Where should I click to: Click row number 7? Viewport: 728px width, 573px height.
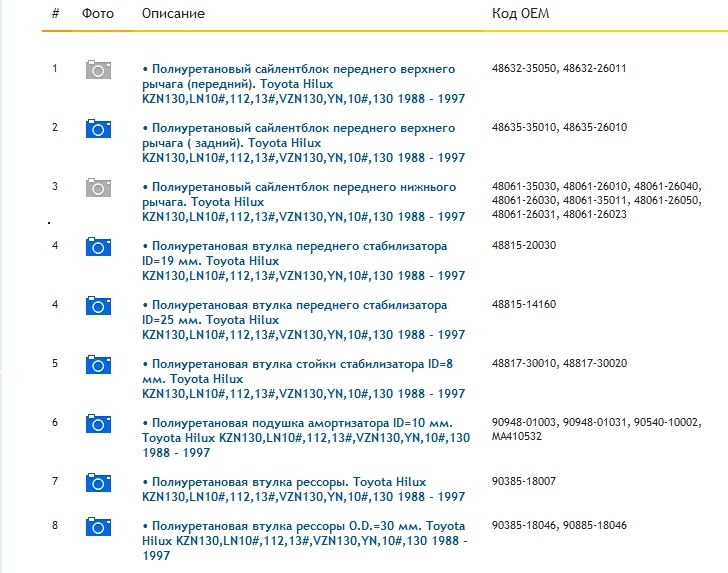click(55, 481)
